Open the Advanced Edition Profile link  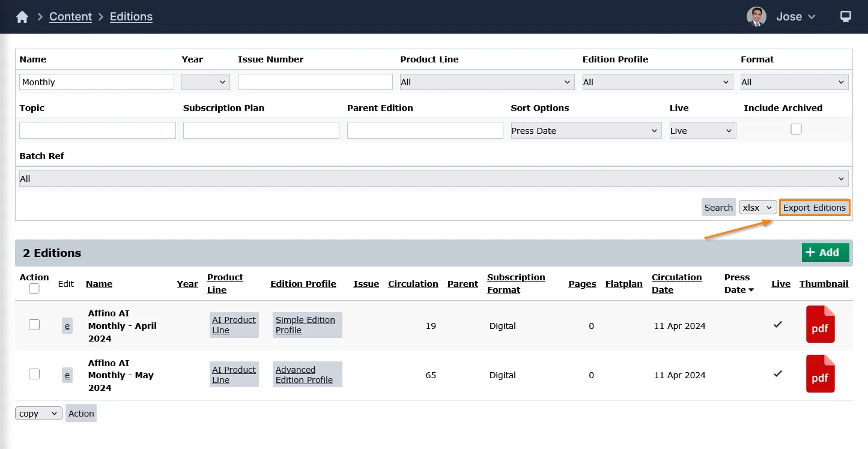tap(304, 375)
